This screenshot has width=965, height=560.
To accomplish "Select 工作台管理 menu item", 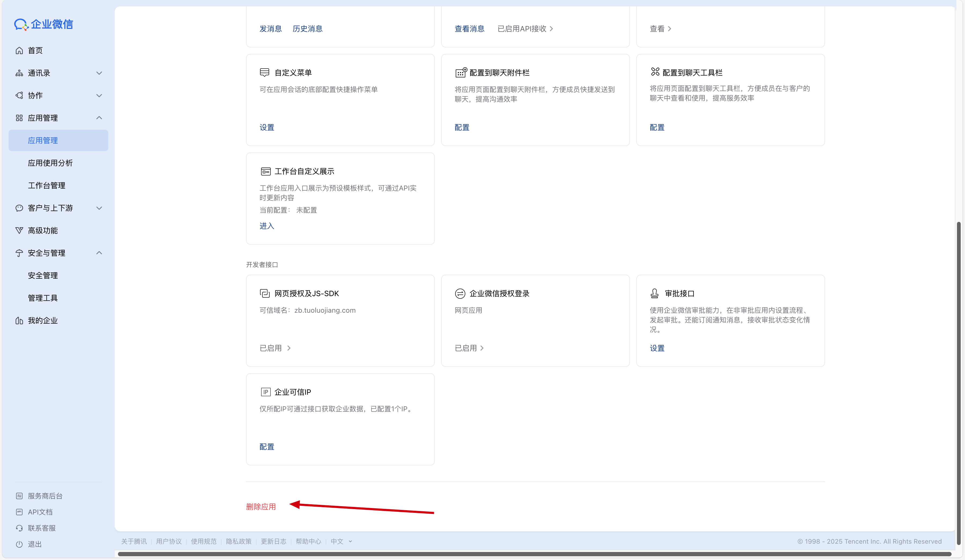I will (x=46, y=186).
